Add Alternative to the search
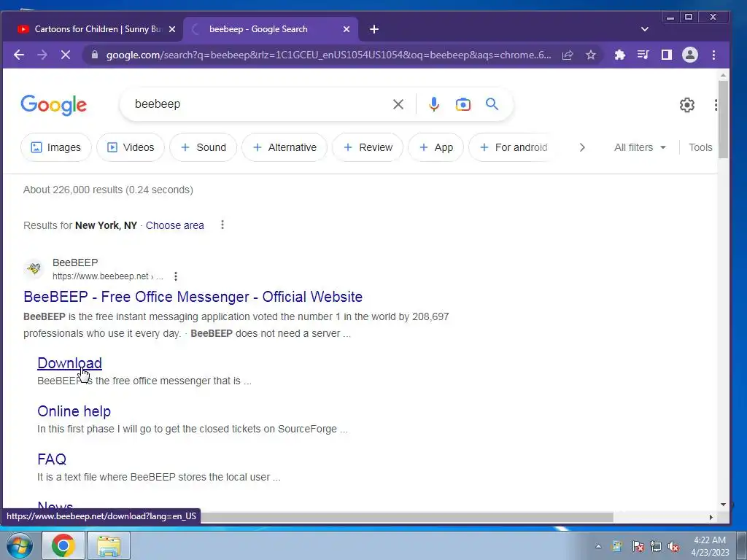Screen dimensions: 747x560 pyautogui.click(x=285, y=147)
